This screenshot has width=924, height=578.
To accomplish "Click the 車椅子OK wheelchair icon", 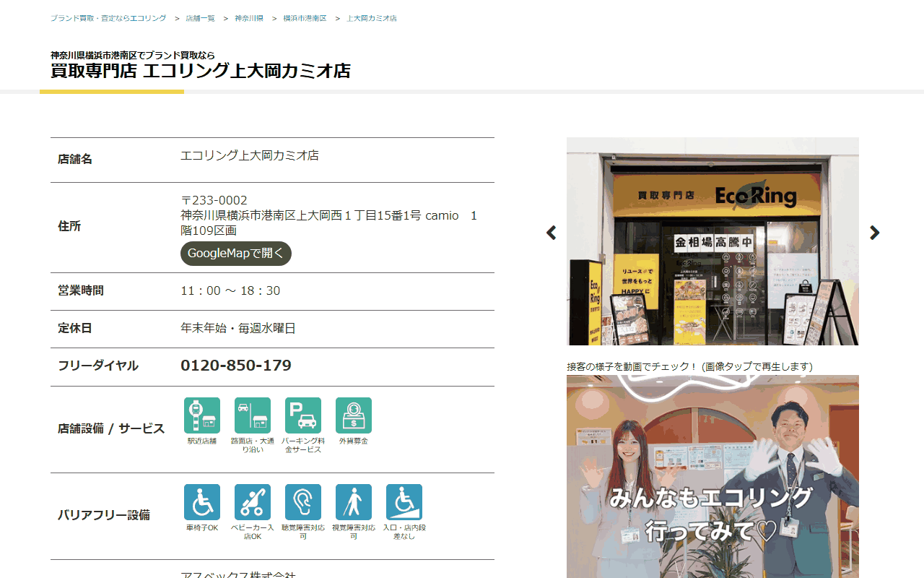I will tap(202, 502).
